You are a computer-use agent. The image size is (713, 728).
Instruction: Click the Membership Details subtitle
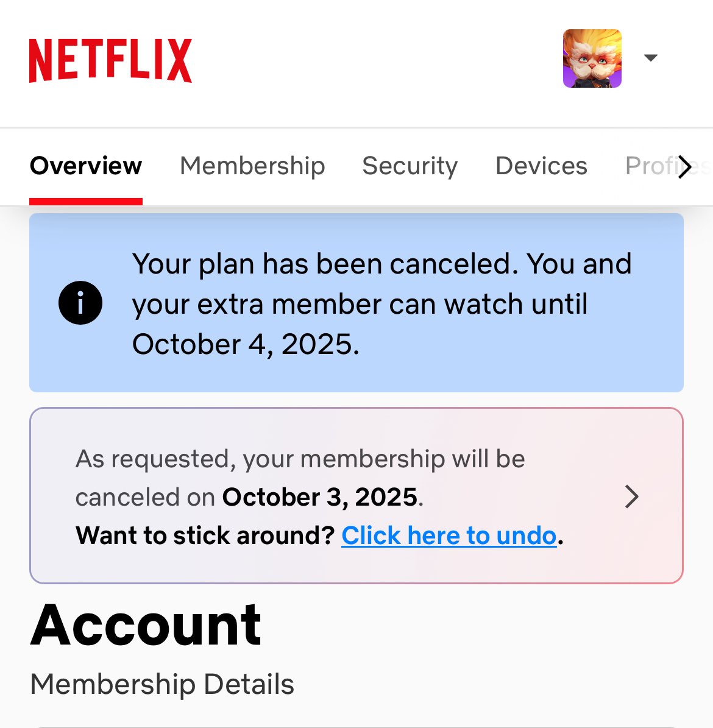[162, 684]
